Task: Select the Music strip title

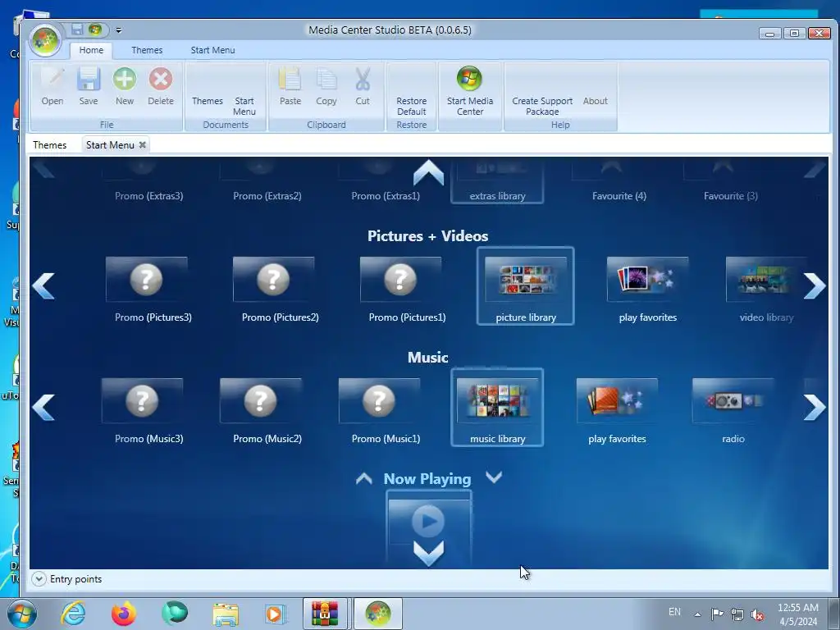Action: point(427,358)
